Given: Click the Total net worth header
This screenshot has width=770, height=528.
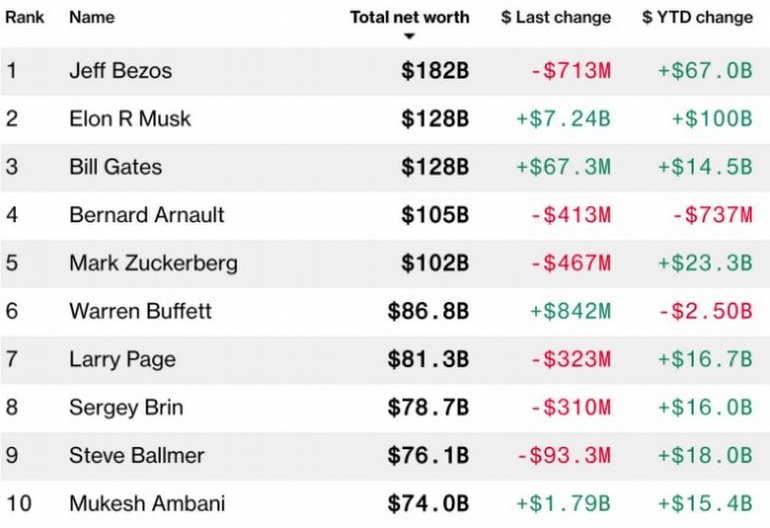Looking at the screenshot, I should click(409, 17).
